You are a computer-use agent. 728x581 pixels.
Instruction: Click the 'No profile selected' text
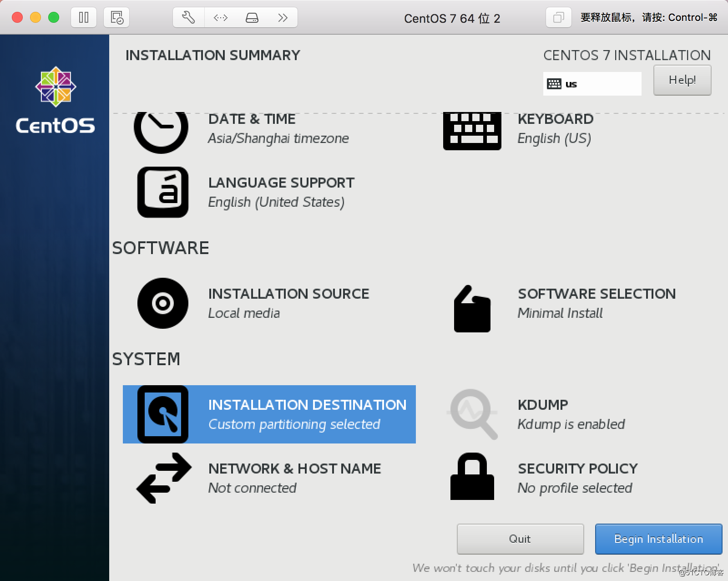click(x=575, y=488)
